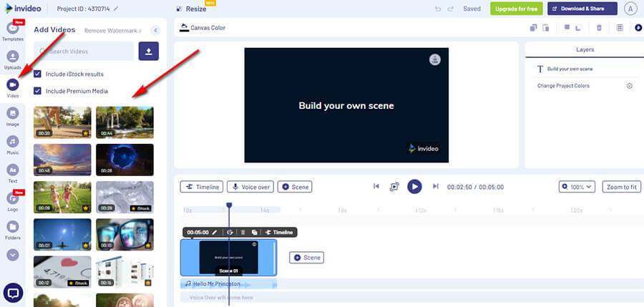Click the undo arrow

438,9
